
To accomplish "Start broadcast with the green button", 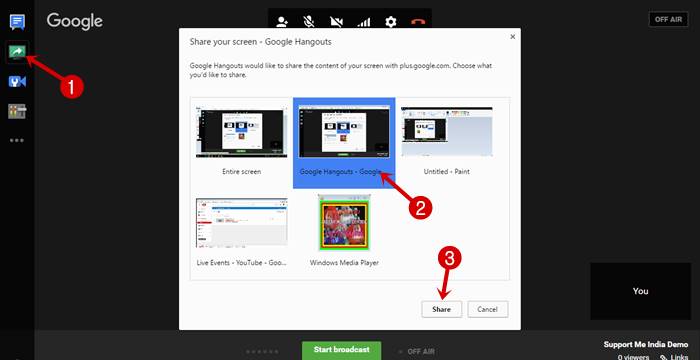I will [342, 350].
